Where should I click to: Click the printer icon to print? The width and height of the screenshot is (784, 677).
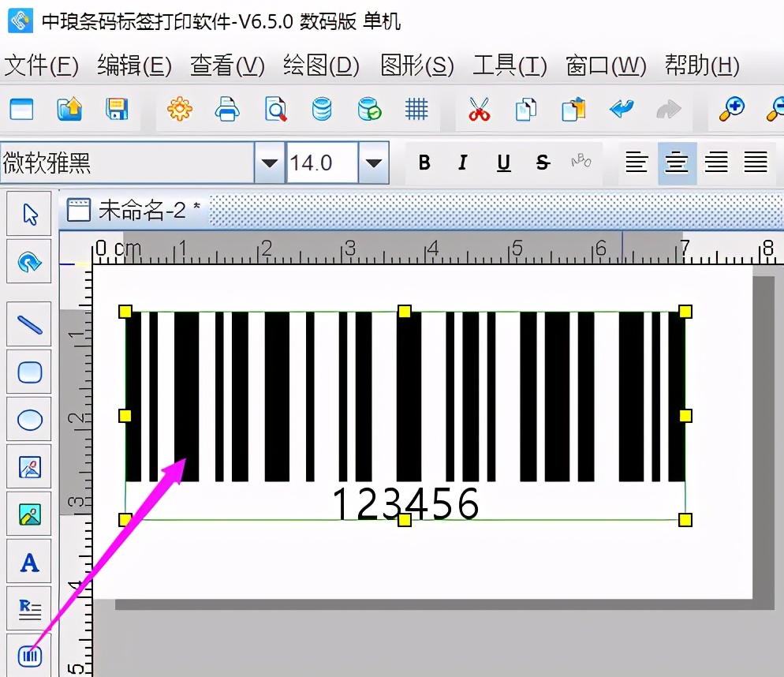tap(227, 109)
